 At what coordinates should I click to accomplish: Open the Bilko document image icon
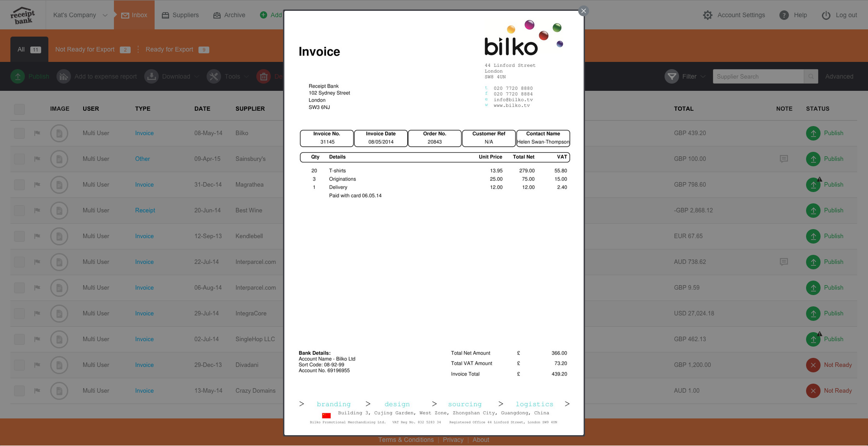point(59,133)
